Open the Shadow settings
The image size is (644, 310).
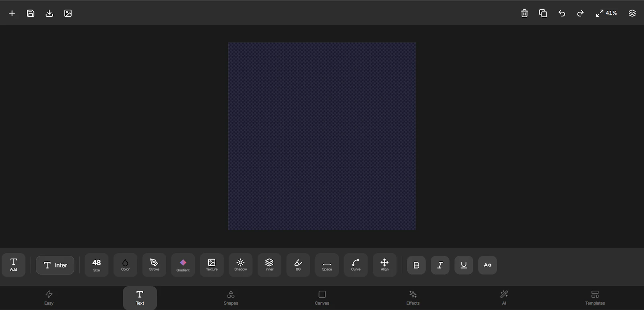(241, 265)
